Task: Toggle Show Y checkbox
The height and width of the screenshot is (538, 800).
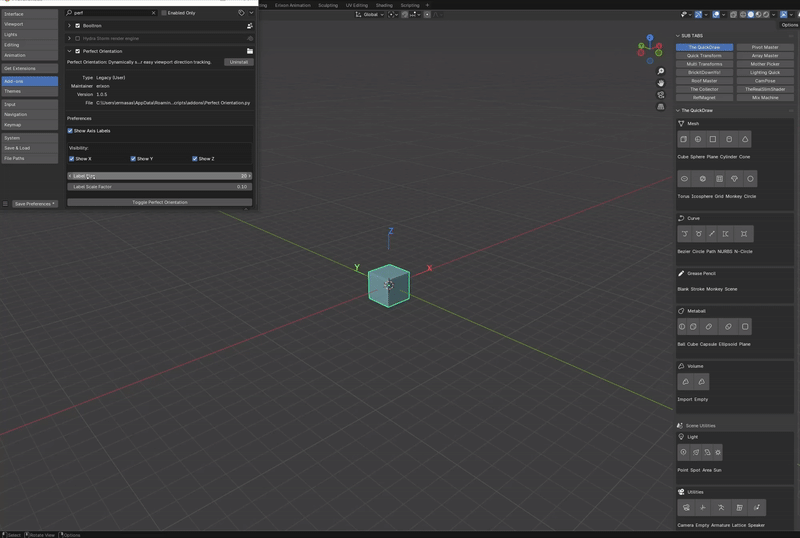Action: point(133,159)
